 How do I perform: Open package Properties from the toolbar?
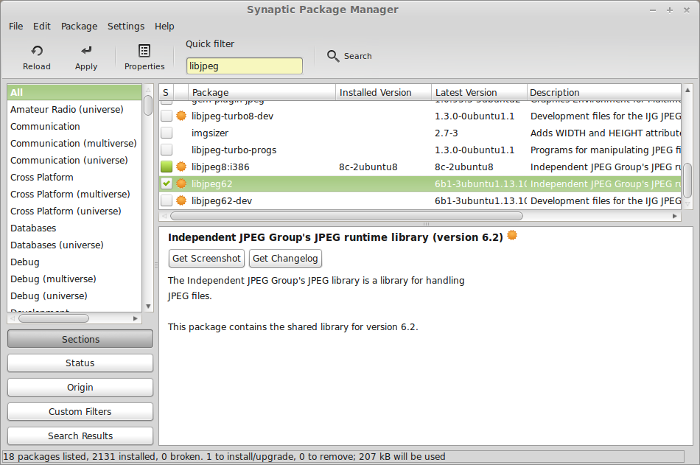(144, 50)
